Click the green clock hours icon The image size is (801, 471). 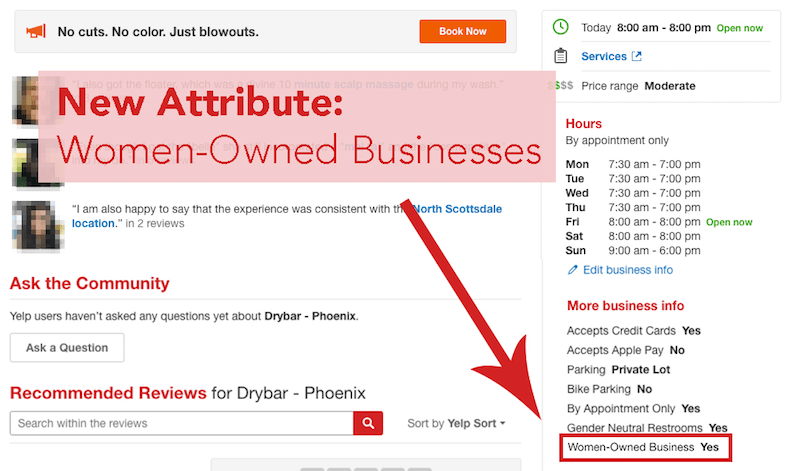pyautogui.click(x=560, y=27)
